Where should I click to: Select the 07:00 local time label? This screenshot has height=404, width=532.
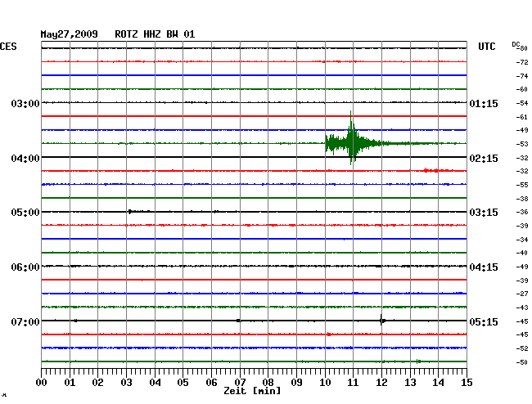[x=25, y=321]
